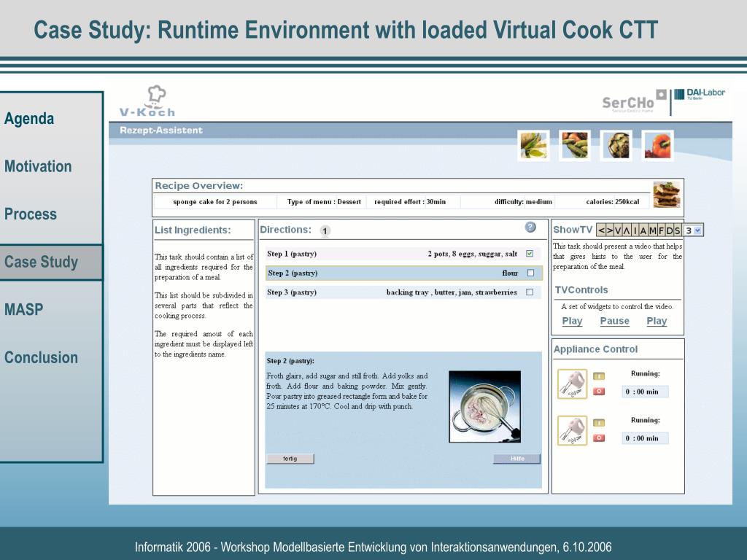This screenshot has width=747, height=560.
Task: Click the 'Hilfe' button
Action: (x=517, y=459)
